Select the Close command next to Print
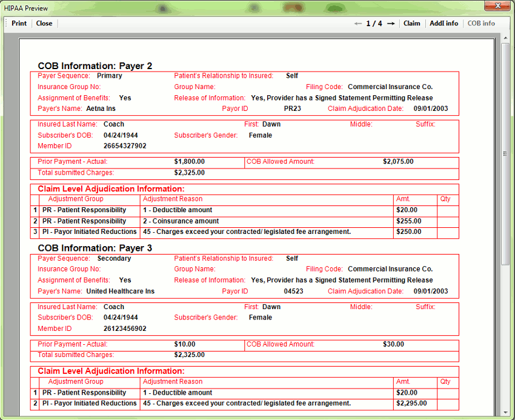The height and width of the screenshot is (420, 515). tap(44, 23)
